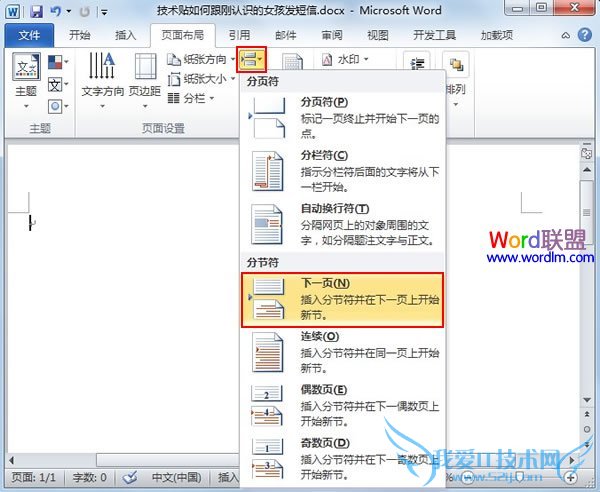Undo the last action
Screen dimensions: 600x492
(56, 11)
